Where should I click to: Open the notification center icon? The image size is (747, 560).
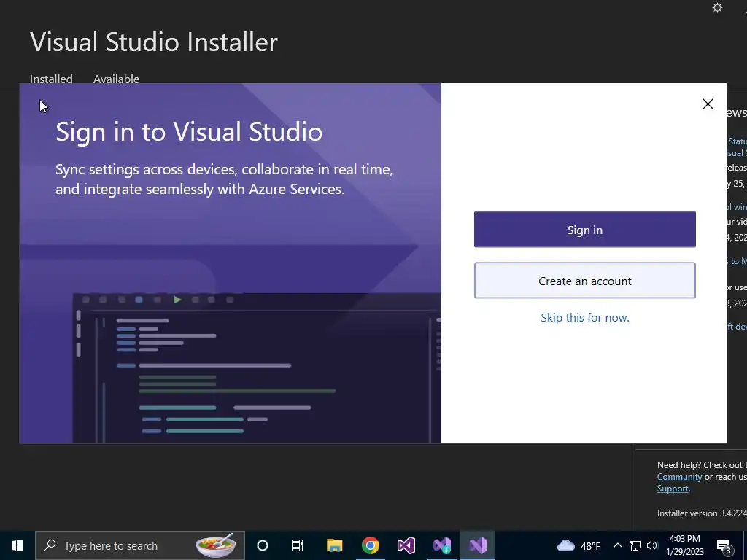(x=724, y=545)
